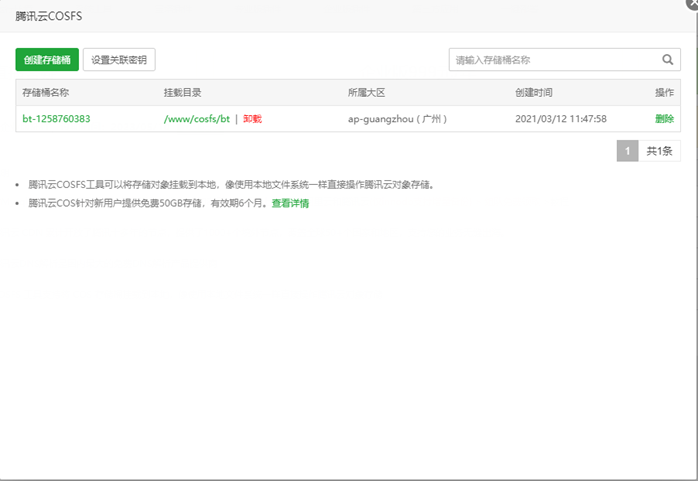Open the 查看详情 details link
The height and width of the screenshot is (481, 698).
[290, 203]
